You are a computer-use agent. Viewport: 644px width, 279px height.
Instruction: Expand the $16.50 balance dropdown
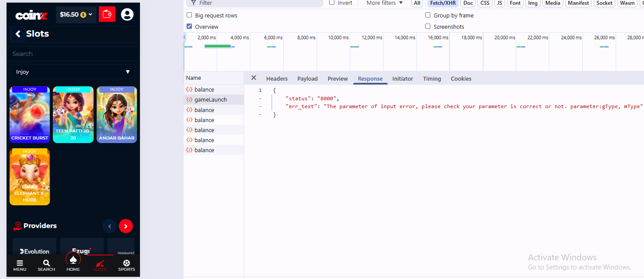(x=76, y=14)
